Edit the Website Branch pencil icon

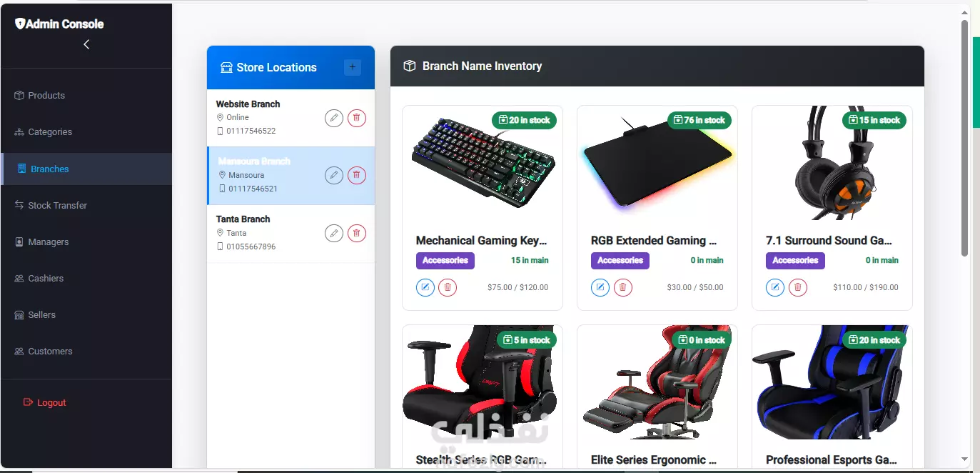[334, 118]
